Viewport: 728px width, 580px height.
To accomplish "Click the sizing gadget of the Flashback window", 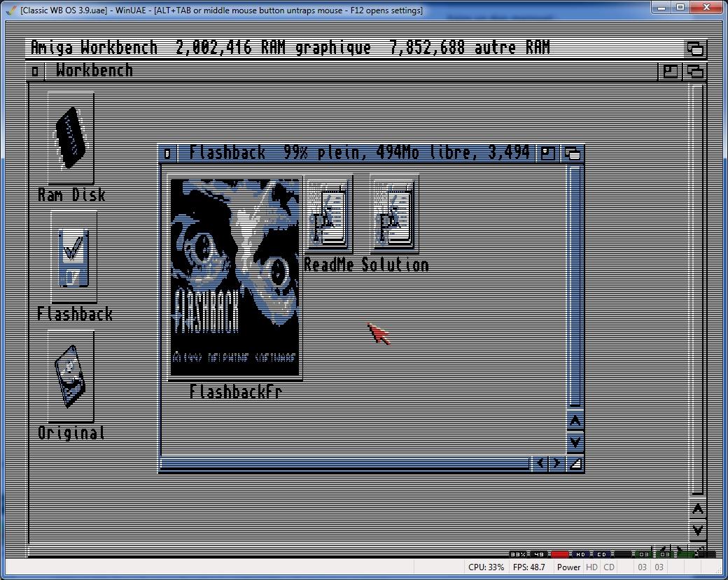I will [575, 463].
